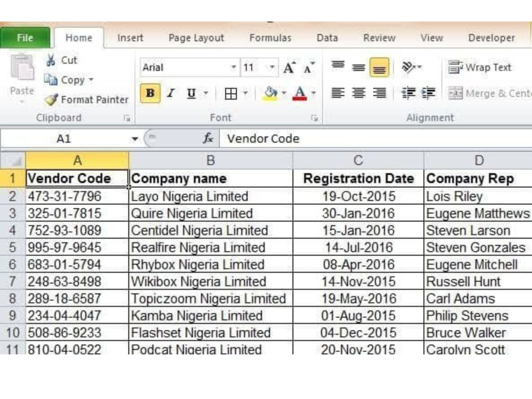Open the File tab
The height and width of the screenshot is (399, 532).
pyautogui.click(x=25, y=38)
